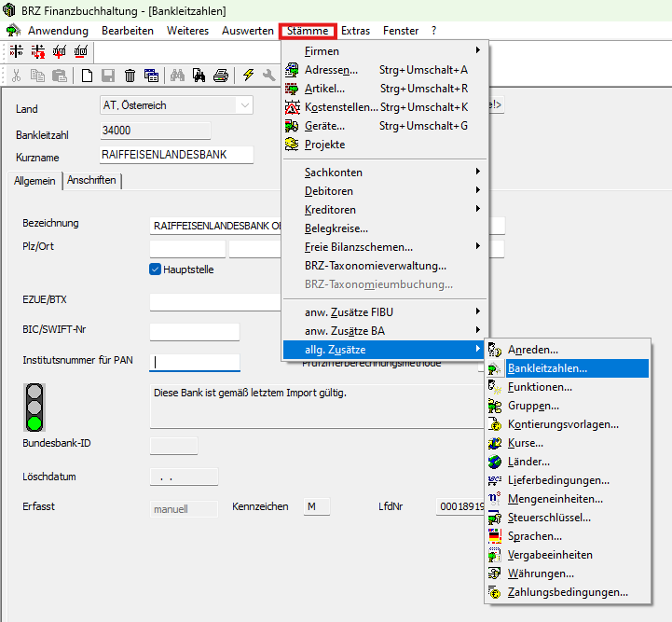Click the Kostenstellen warning triangle icon

(x=293, y=107)
